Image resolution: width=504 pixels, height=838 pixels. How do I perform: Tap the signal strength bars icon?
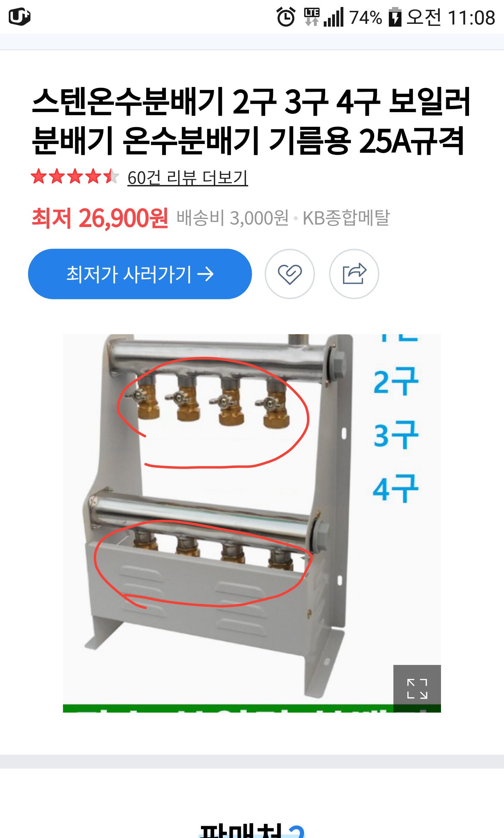click(x=334, y=17)
